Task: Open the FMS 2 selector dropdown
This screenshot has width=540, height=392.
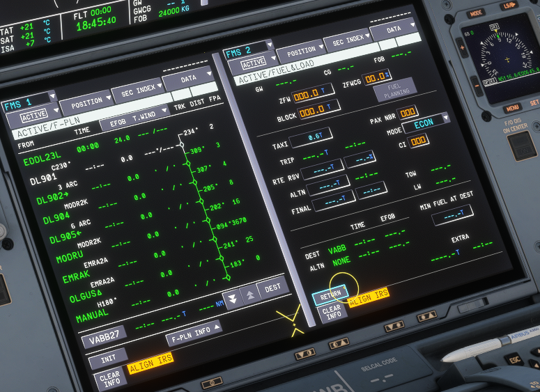Action: pos(248,51)
